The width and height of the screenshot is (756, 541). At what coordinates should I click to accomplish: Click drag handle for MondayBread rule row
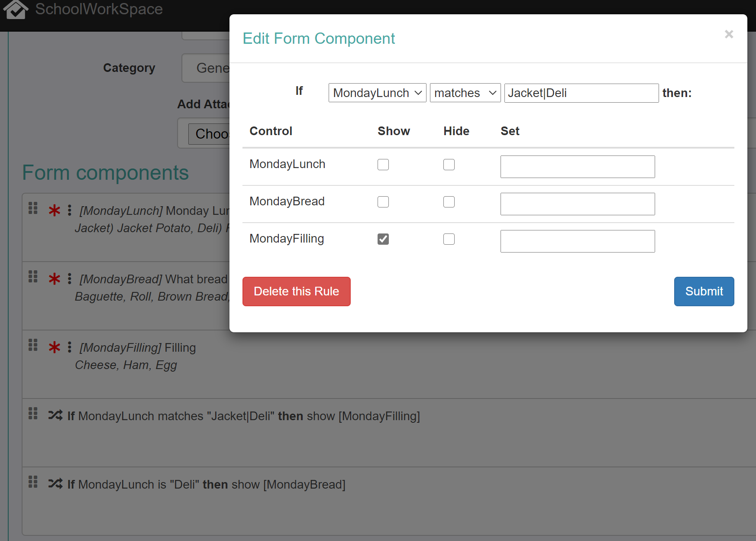click(x=33, y=482)
